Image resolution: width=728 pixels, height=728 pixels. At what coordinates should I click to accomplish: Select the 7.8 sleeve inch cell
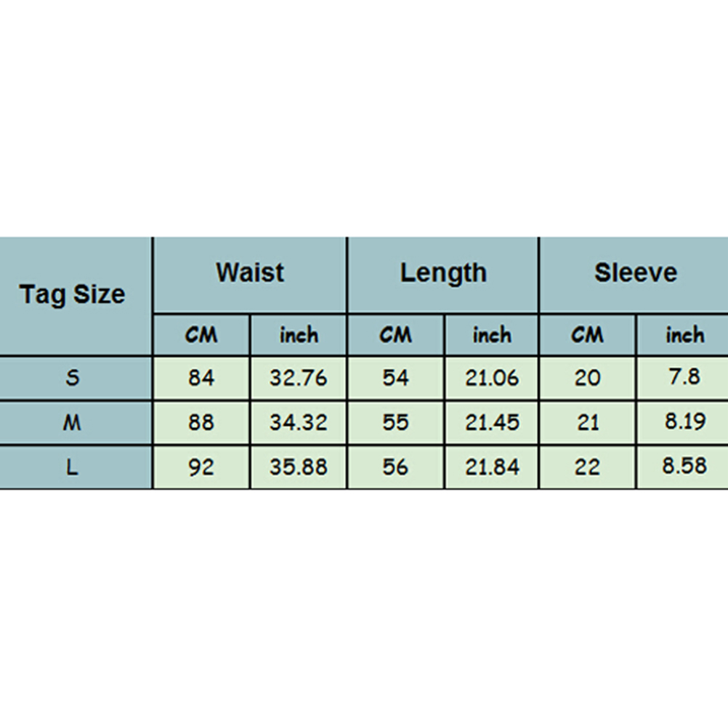[x=684, y=378]
